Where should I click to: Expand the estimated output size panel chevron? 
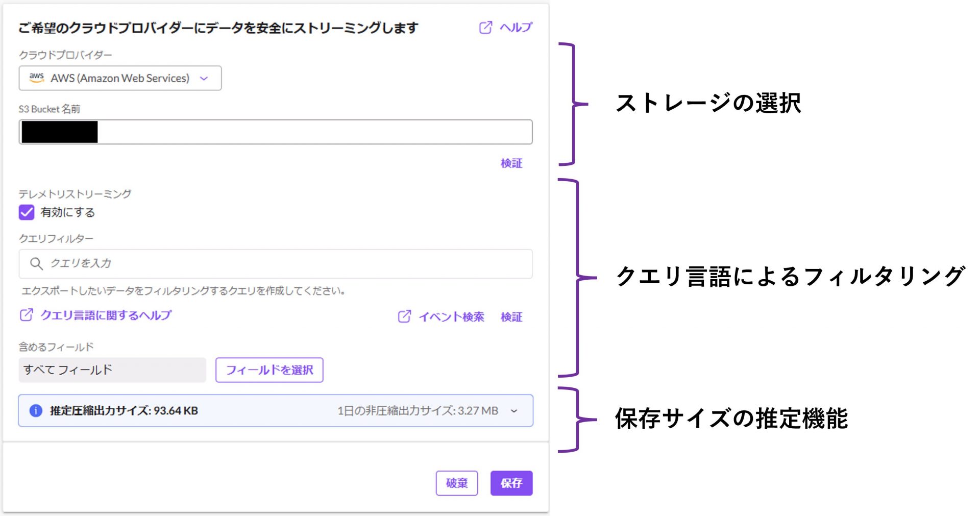point(514,411)
